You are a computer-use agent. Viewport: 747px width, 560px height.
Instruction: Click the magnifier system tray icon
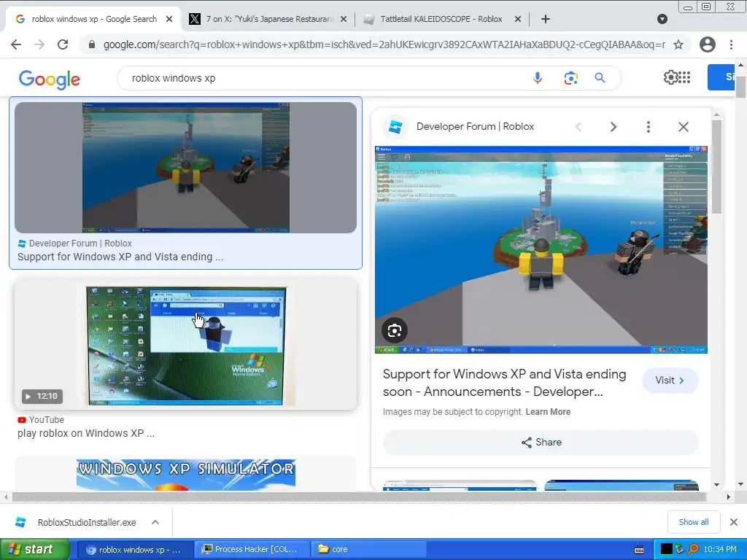pyautogui.click(x=693, y=550)
